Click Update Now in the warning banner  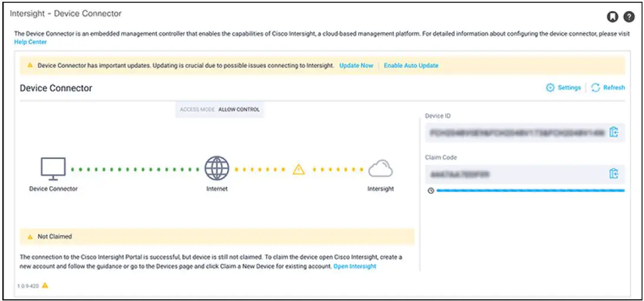pyautogui.click(x=356, y=65)
